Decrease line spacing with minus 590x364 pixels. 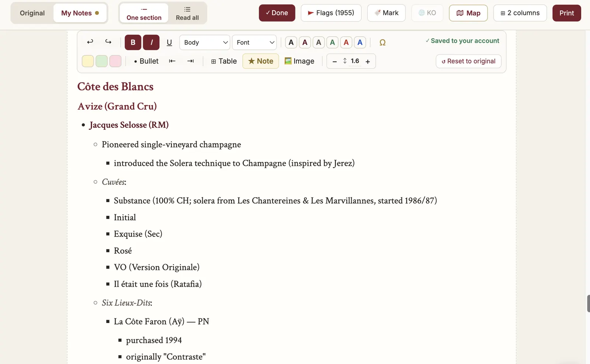coord(334,62)
